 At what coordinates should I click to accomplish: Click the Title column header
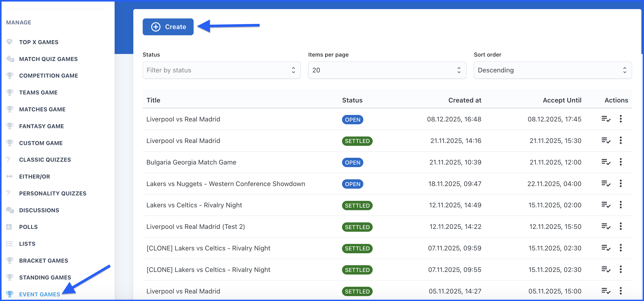(x=153, y=100)
